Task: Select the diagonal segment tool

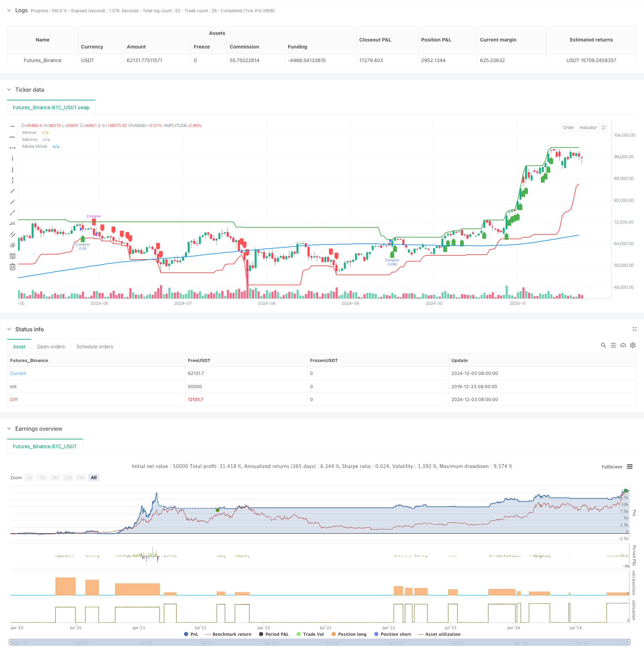Action: 13,213
